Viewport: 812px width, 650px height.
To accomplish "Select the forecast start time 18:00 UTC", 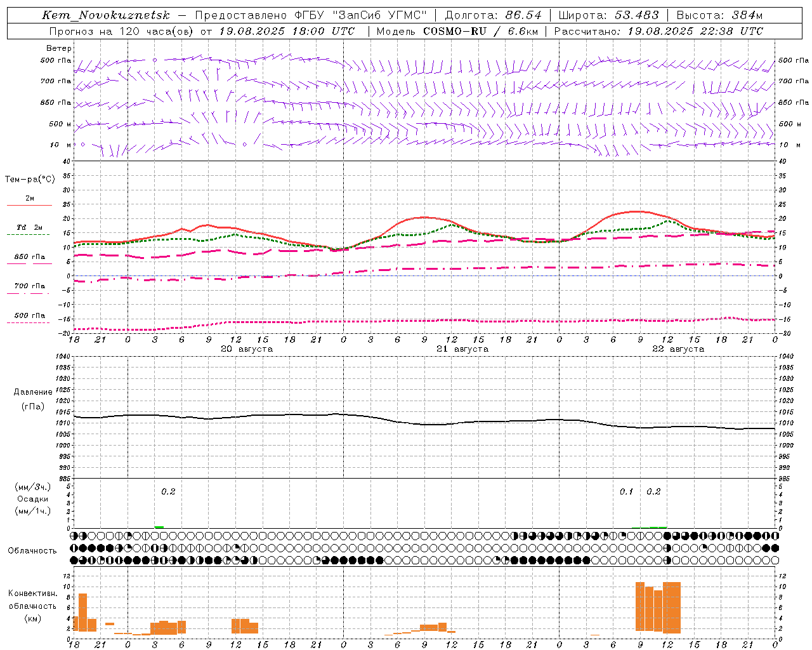I will coord(324,31).
